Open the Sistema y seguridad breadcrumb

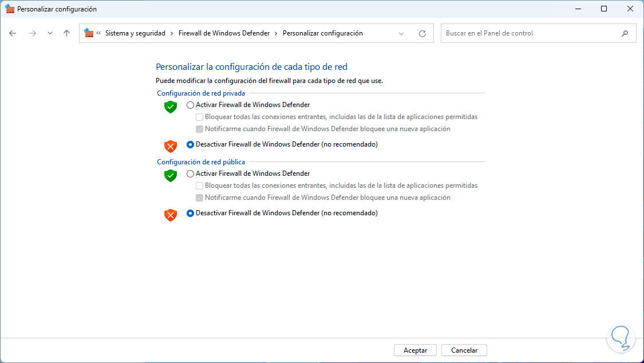[x=135, y=33]
